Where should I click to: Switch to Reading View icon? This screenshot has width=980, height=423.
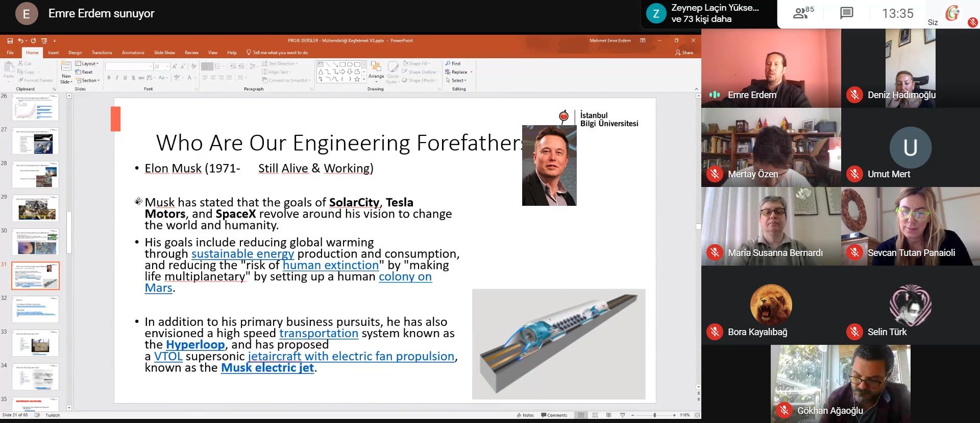[x=608, y=415]
